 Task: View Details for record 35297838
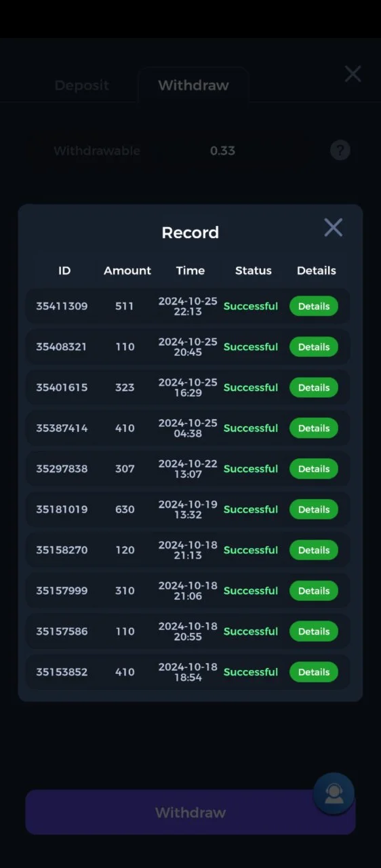pyautogui.click(x=314, y=469)
